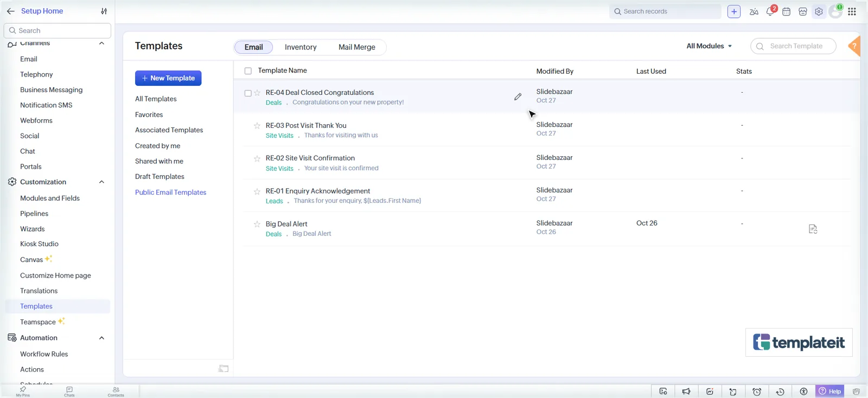868x398 pixels.
Task: Switch to the Inventory tab
Action: (301, 47)
